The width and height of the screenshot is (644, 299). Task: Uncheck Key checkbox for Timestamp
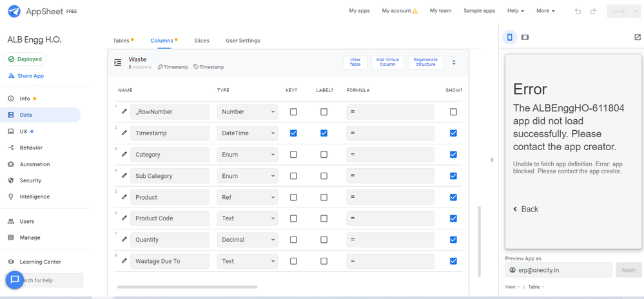(x=293, y=133)
